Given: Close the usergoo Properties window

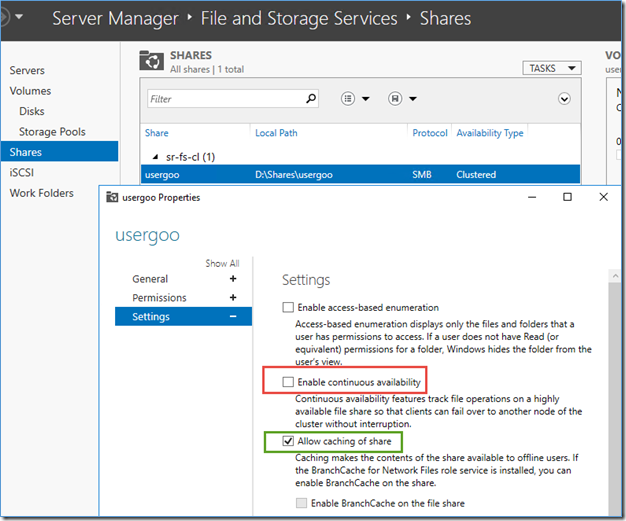Looking at the screenshot, I should click(603, 197).
